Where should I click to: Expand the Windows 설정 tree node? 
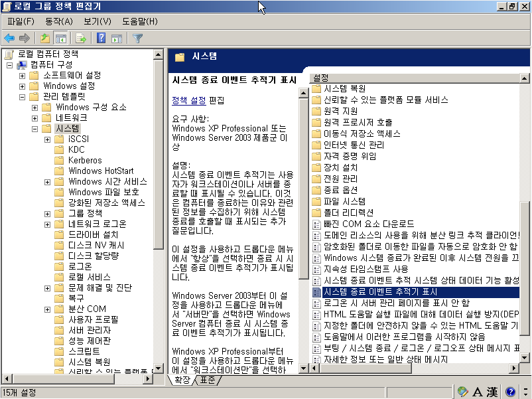pyautogui.click(x=22, y=86)
